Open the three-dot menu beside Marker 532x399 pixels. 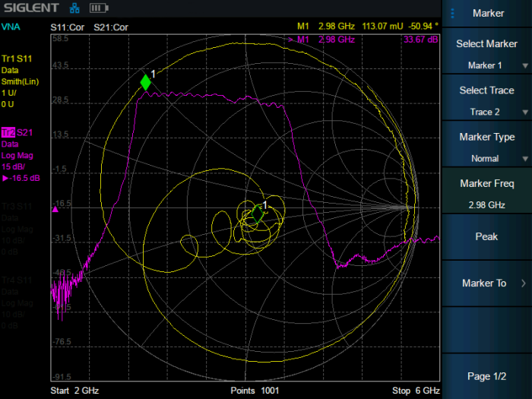[453, 13]
